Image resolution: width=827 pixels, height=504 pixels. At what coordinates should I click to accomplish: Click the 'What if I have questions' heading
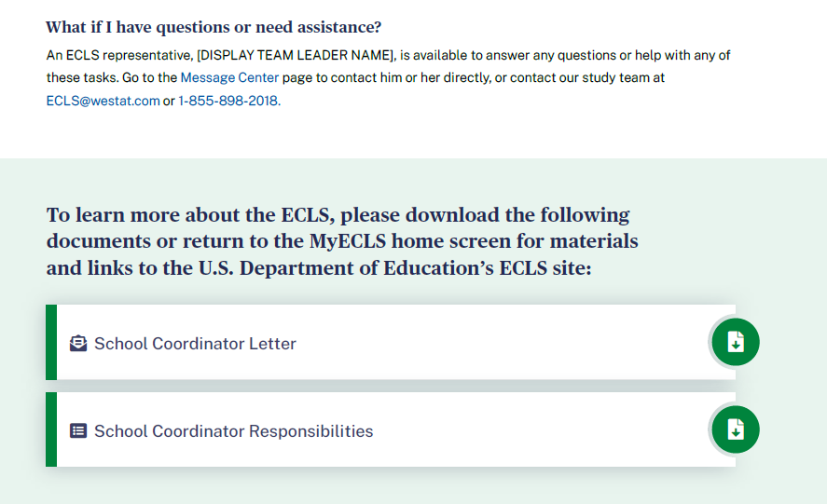(x=214, y=27)
